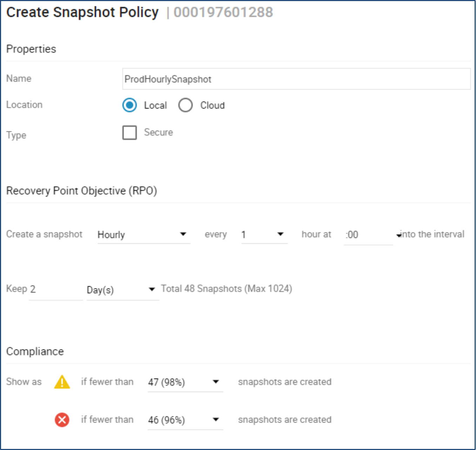
Task: Select the Local location radio button
Action: (x=130, y=105)
